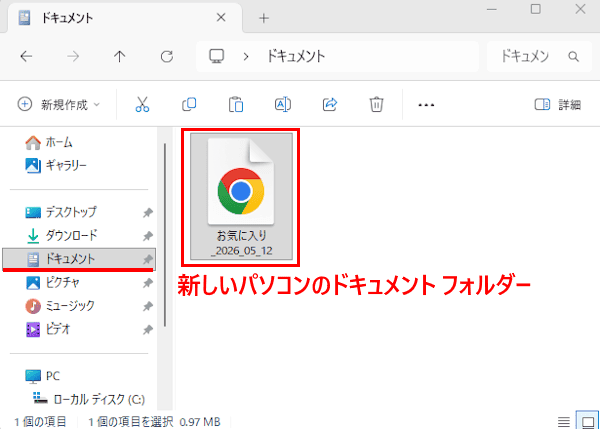Add a new tab with plus button
Image resolution: width=600 pixels, height=429 pixels.
[264, 18]
